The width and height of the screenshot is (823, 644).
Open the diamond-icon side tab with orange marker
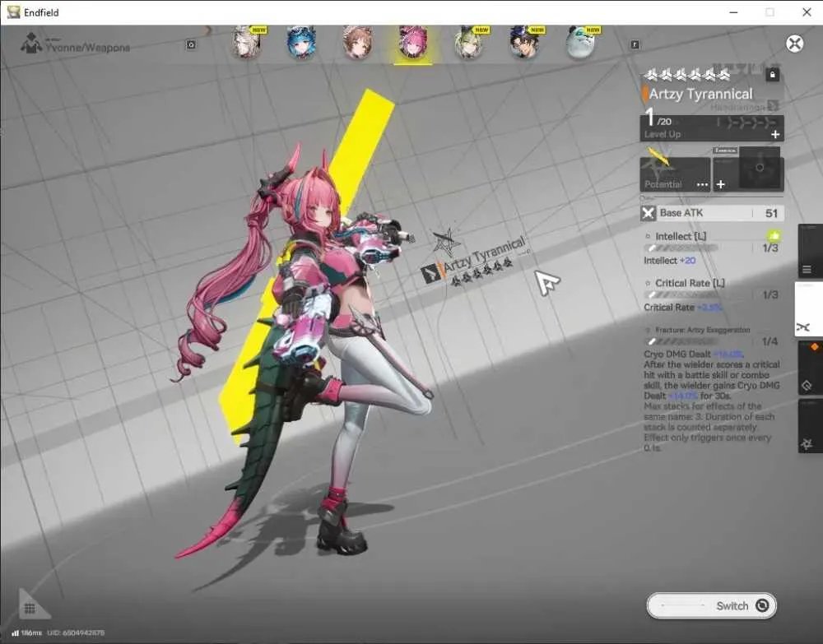810,367
